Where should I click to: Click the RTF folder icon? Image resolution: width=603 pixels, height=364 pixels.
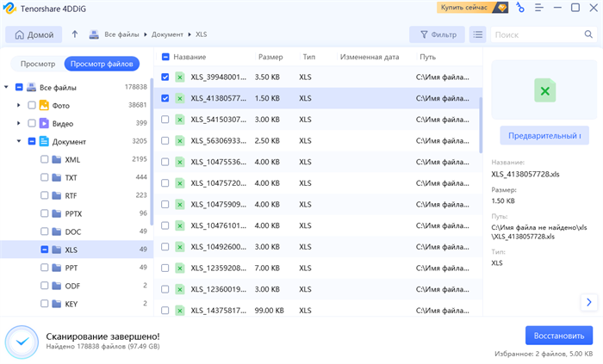(x=57, y=195)
